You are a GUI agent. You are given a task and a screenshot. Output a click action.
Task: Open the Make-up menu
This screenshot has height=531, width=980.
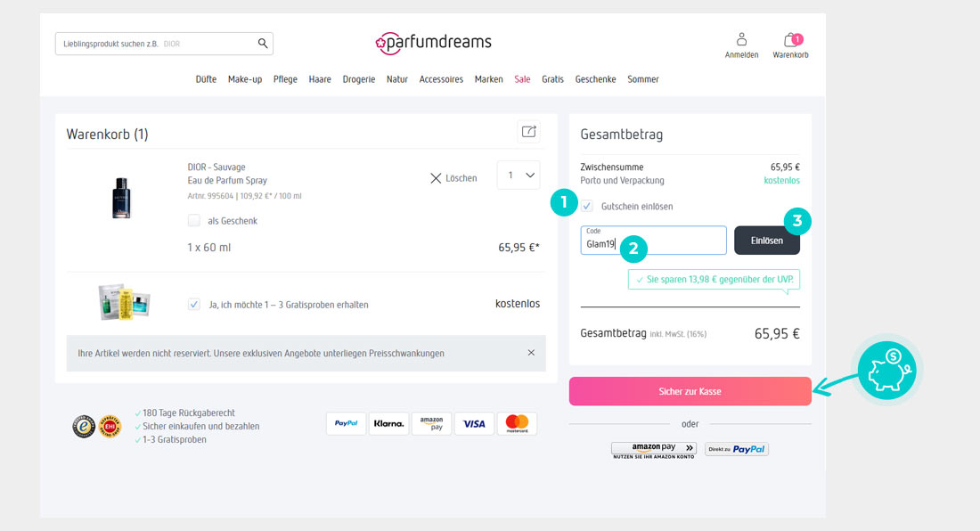(x=245, y=79)
